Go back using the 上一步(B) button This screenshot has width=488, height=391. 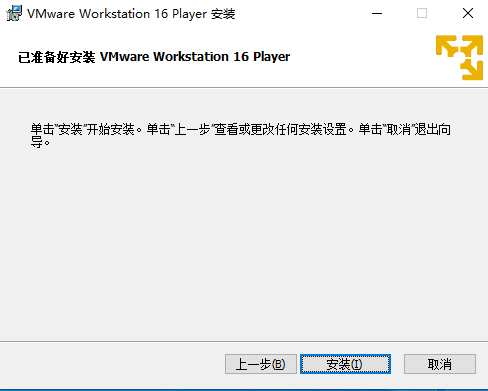coord(261,364)
